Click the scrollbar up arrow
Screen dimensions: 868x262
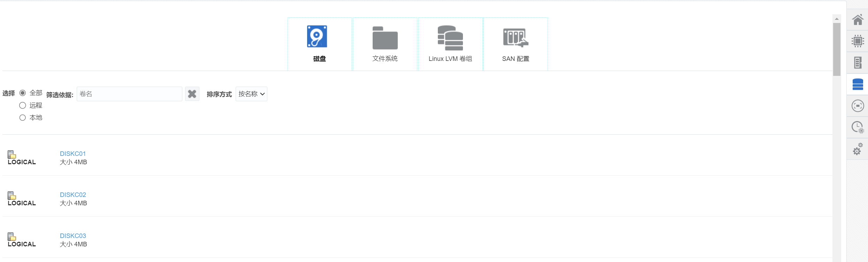(837, 19)
